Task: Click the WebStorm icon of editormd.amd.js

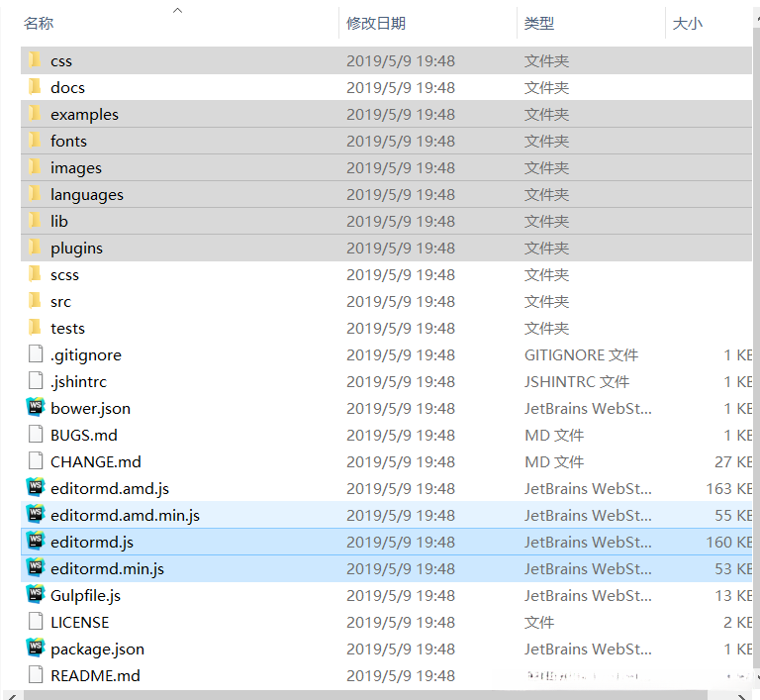Action: (x=36, y=487)
